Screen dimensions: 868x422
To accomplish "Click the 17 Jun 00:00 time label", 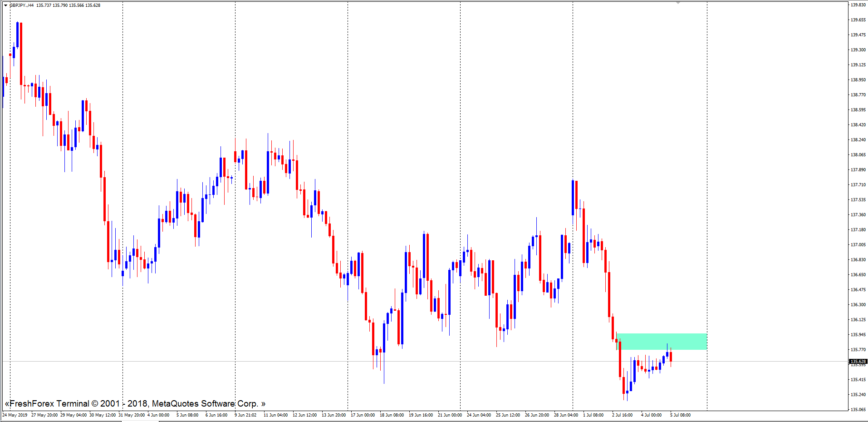I will click(363, 415).
